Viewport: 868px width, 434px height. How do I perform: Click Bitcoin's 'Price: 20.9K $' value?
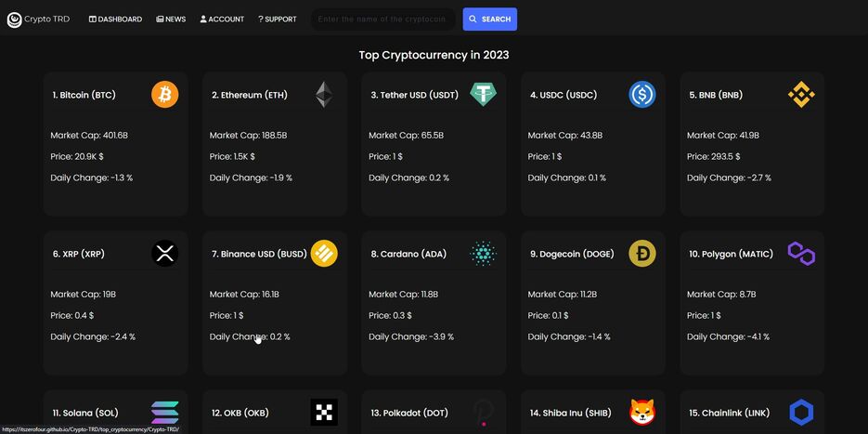pos(79,157)
